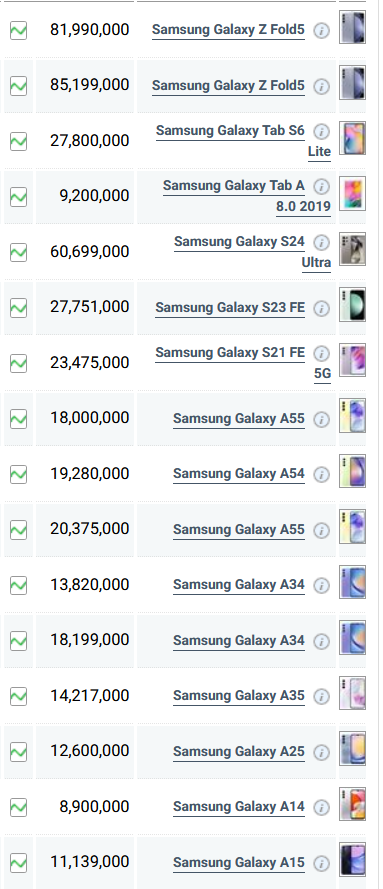Click Samsung Galaxy S23 FE link
The width and height of the screenshot is (383, 889).
[230, 308]
